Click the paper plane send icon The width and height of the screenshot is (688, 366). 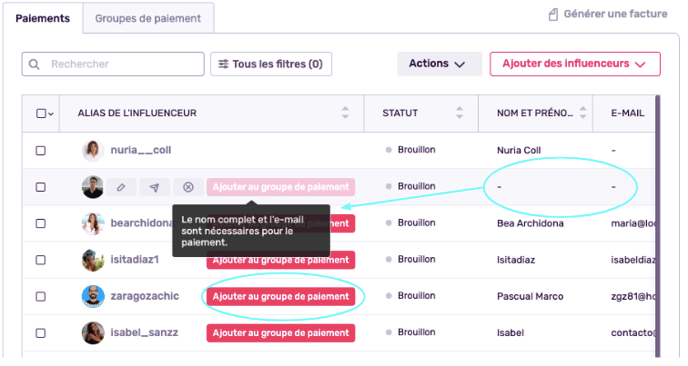[154, 187]
